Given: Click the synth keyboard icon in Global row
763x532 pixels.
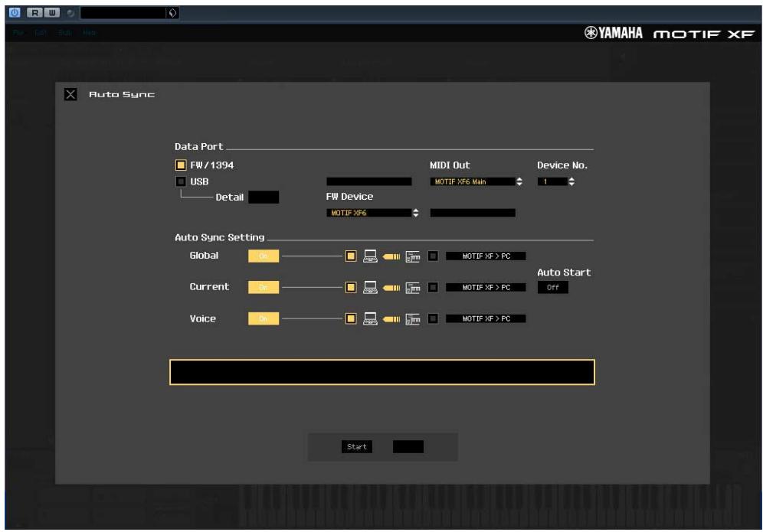Looking at the screenshot, I should point(413,256).
